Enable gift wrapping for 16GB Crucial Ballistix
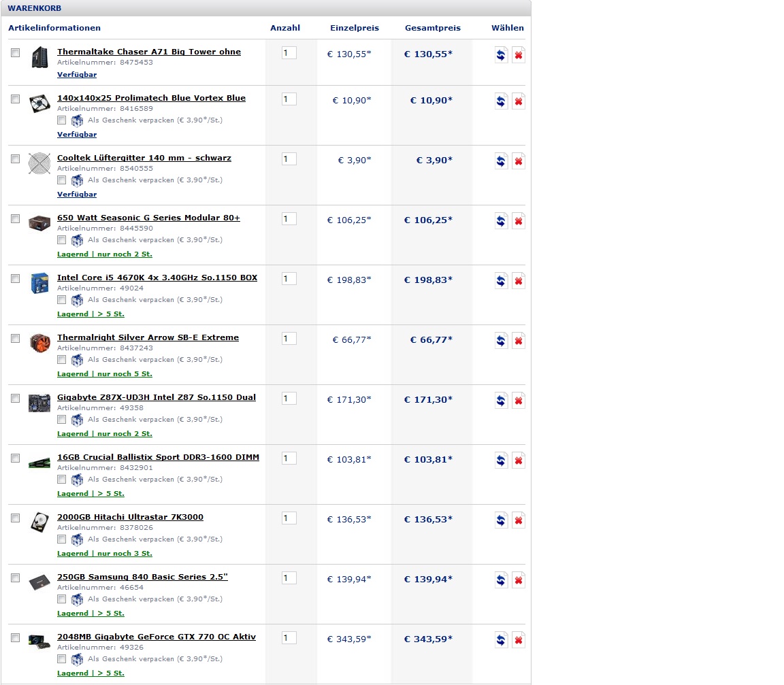Viewport: 784px width, 685px height. point(61,479)
